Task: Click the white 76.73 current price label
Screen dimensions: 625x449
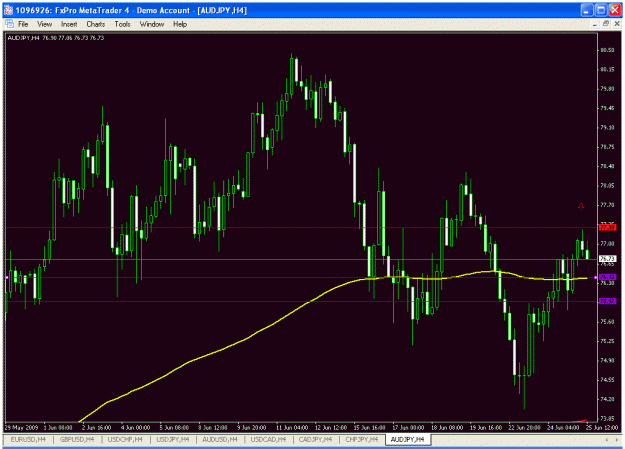Action: 607,259
